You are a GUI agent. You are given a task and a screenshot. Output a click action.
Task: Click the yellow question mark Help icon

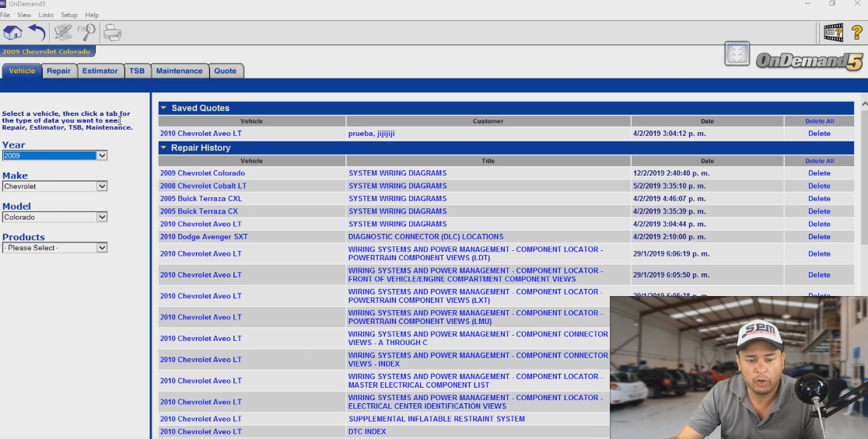point(857,33)
